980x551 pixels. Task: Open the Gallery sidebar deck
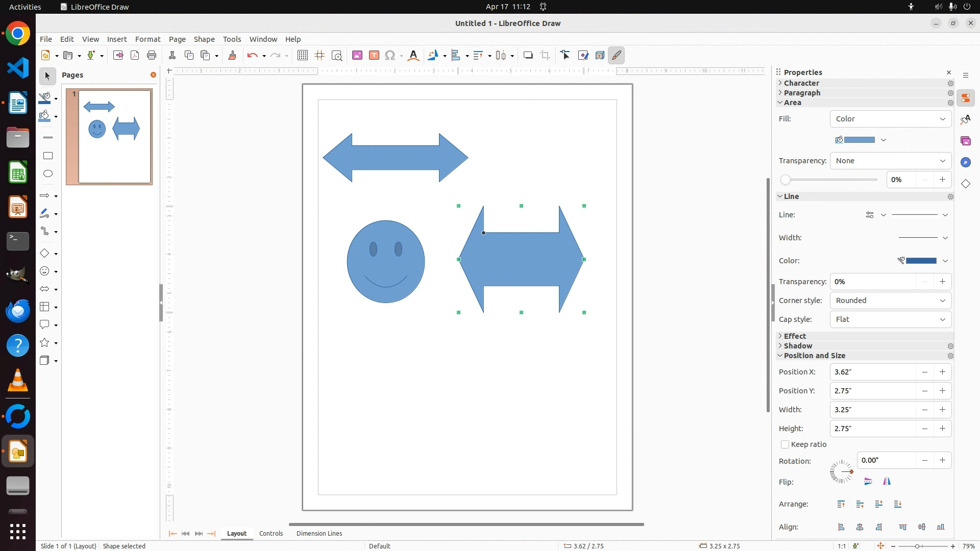tap(966, 141)
